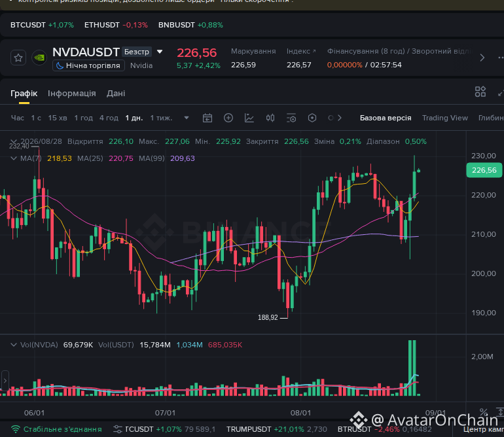Viewport: 504px width, 437px height.
Task: Show more chart tools with right chevron
Action: [340, 118]
